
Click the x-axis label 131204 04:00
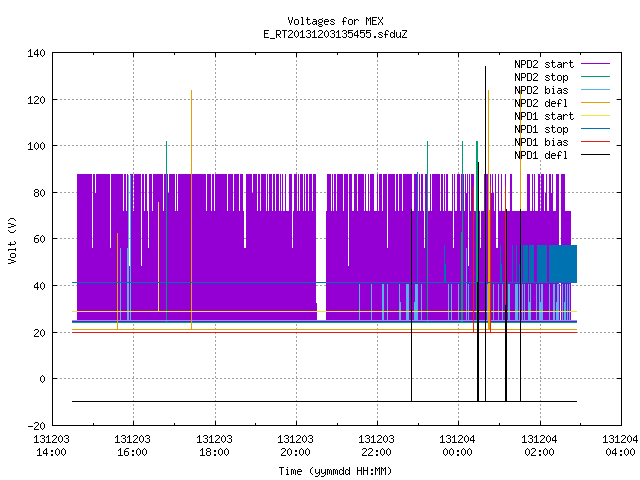click(620, 446)
